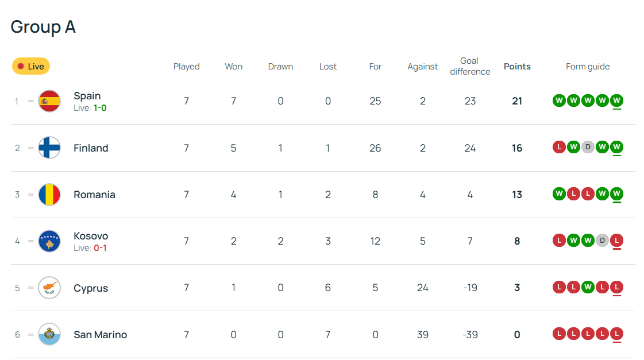Click Romania's first win form badge

(x=558, y=194)
